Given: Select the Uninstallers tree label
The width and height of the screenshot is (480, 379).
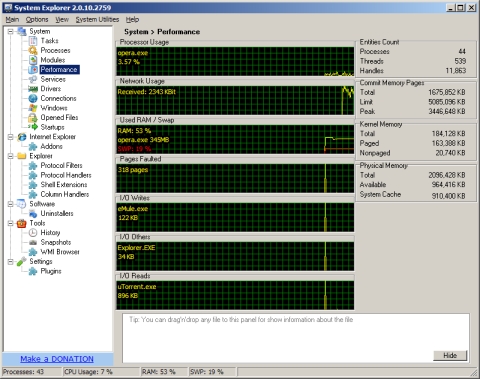Looking at the screenshot, I should [x=57, y=214].
